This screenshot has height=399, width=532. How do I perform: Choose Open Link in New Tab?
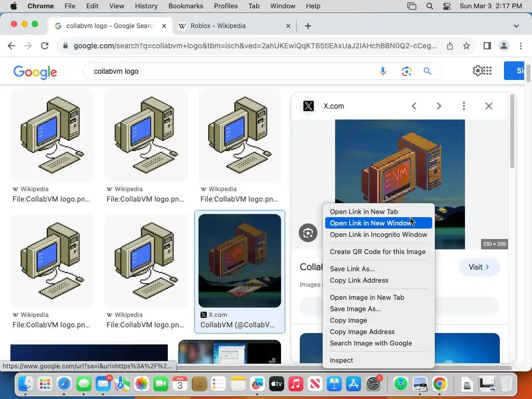(364, 212)
